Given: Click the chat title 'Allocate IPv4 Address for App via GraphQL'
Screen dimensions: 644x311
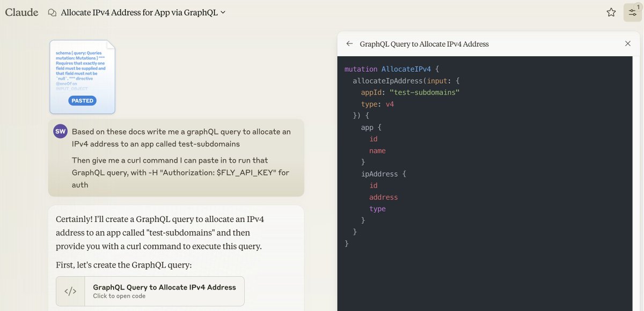Looking at the screenshot, I should pos(140,12).
